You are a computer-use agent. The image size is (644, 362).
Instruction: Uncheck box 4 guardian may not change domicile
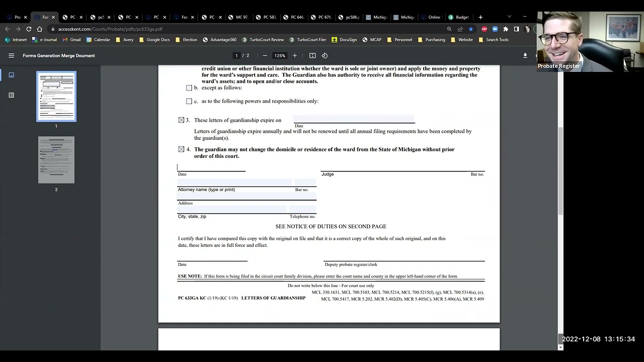[181, 149]
